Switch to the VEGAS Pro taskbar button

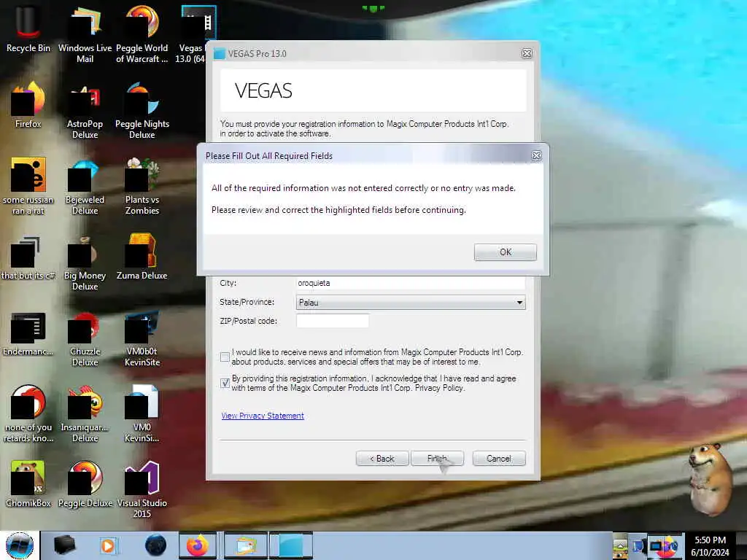291,545
